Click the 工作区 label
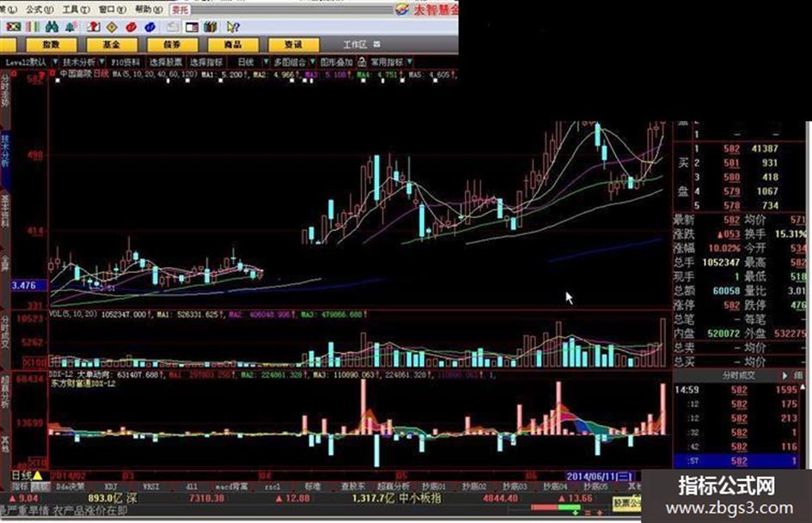Image resolution: width=812 pixels, height=523 pixels. point(355,45)
